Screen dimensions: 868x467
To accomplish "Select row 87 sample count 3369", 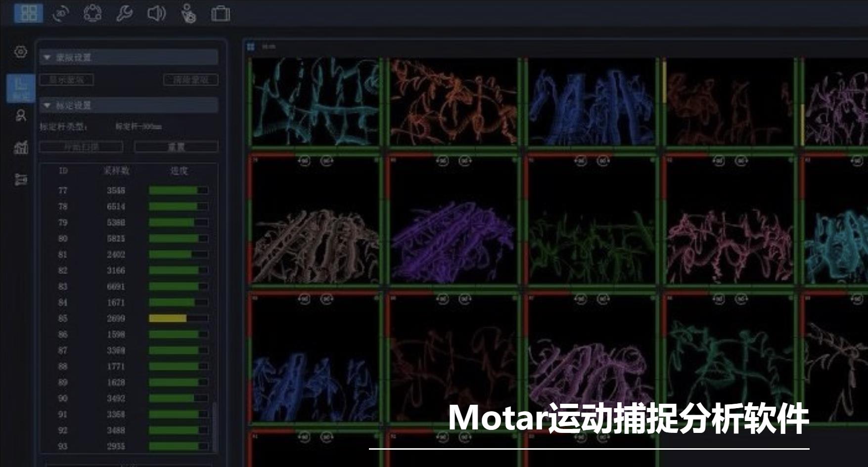I will click(x=116, y=350).
